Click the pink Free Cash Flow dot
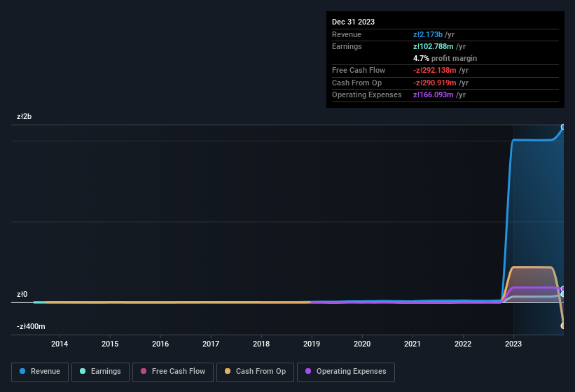 [144, 371]
